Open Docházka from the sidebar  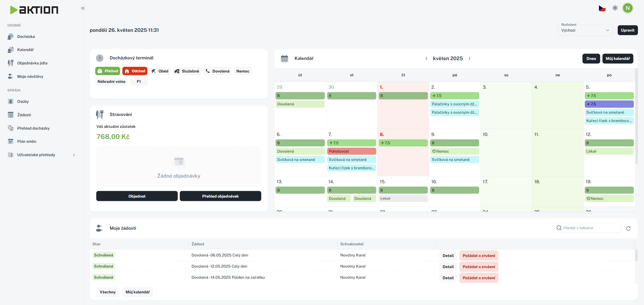26,37
